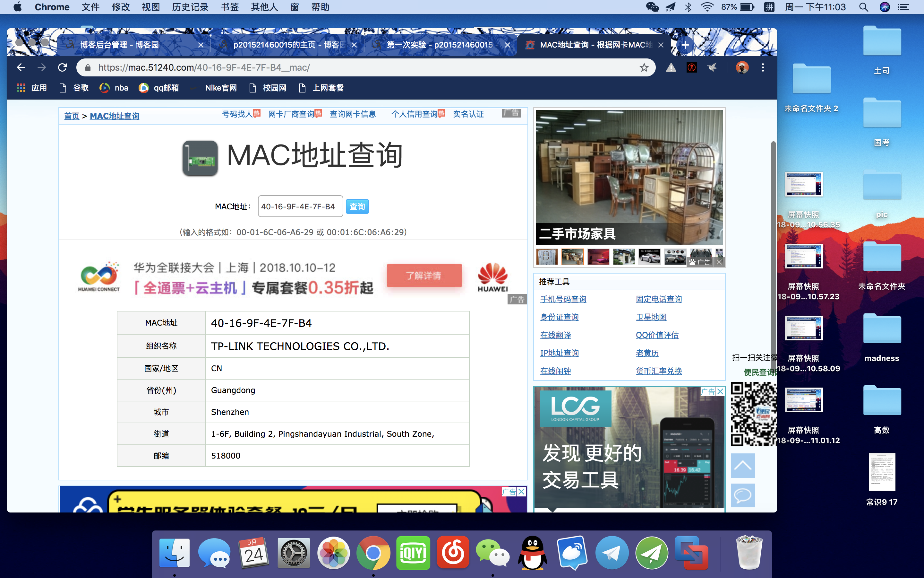Image resolution: width=924 pixels, height=578 pixels.
Task: Open the 书签 menu
Action: (x=229, y=7)
